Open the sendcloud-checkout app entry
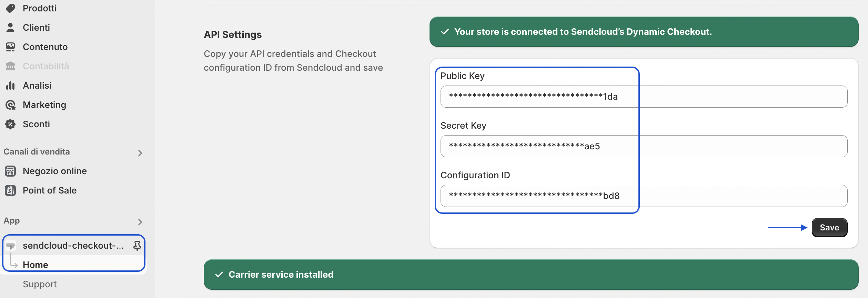Image resolution: width=868 pixels, height=298 pixels. (73, 246)
